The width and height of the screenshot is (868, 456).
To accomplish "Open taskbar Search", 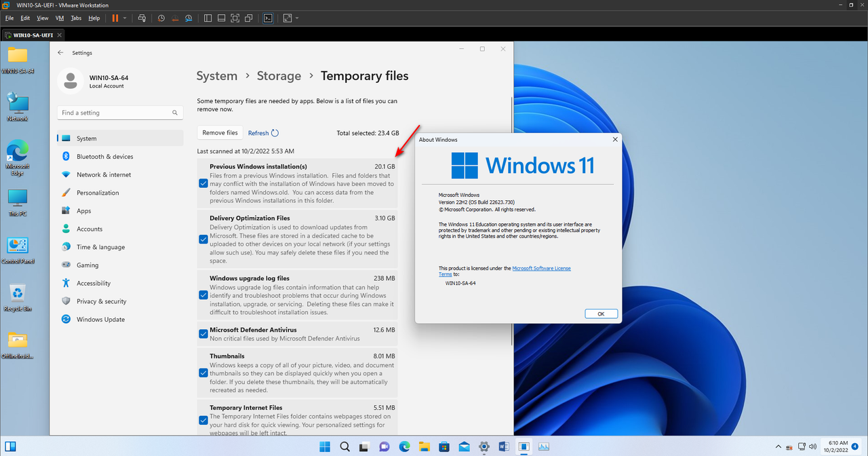I will tap(344, 446).
